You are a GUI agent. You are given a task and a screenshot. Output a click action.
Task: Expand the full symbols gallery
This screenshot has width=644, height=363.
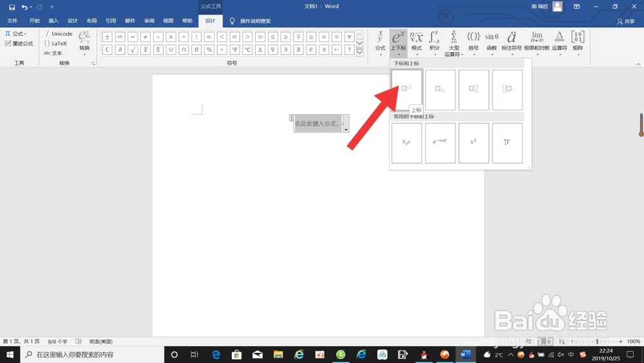(360, 52)
